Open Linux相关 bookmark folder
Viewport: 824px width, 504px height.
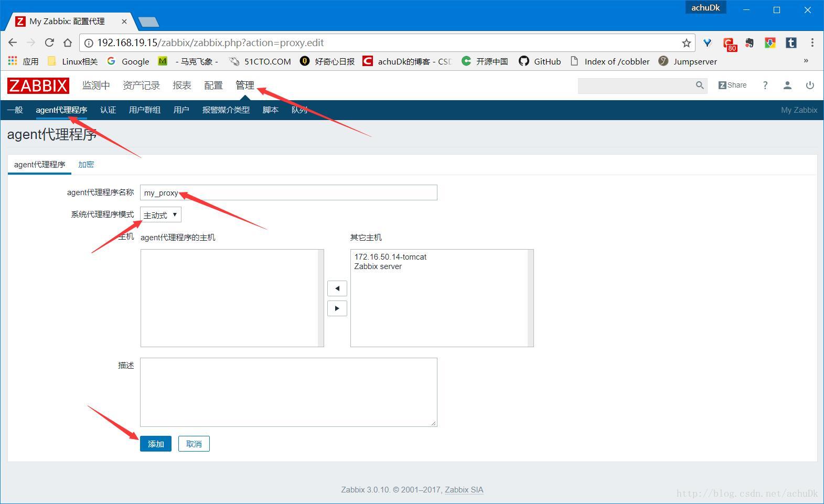(x=72, y=61)
